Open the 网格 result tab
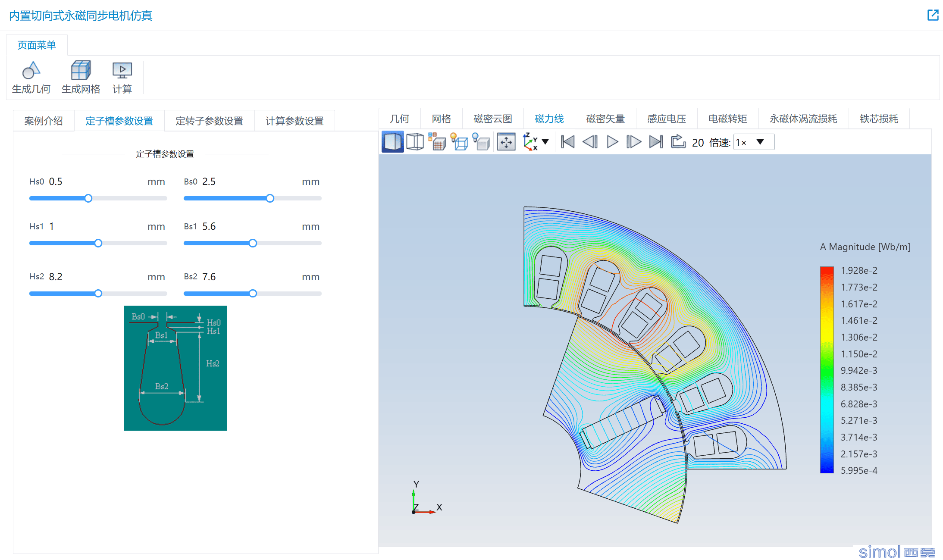This screenshot has width=943, height=560. coord(441,119)
